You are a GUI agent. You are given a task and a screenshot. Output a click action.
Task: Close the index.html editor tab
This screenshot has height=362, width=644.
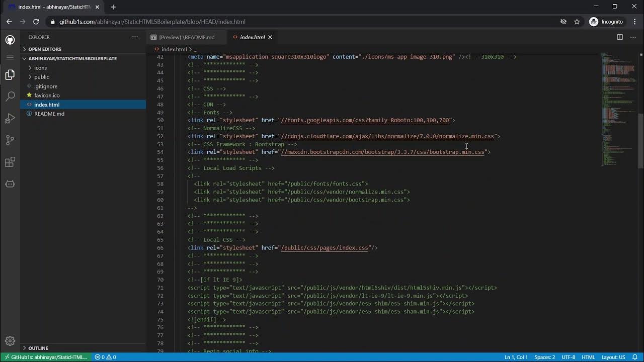[x=270, y=37]
